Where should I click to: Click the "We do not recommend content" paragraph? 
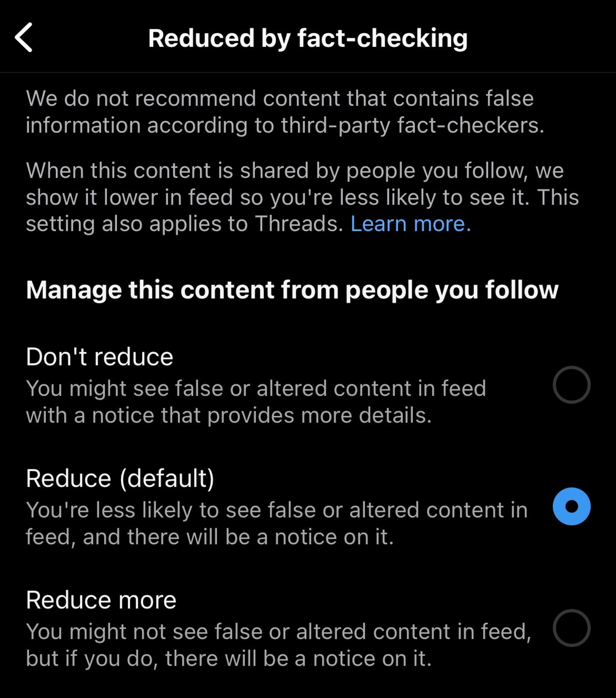[285, 112]
